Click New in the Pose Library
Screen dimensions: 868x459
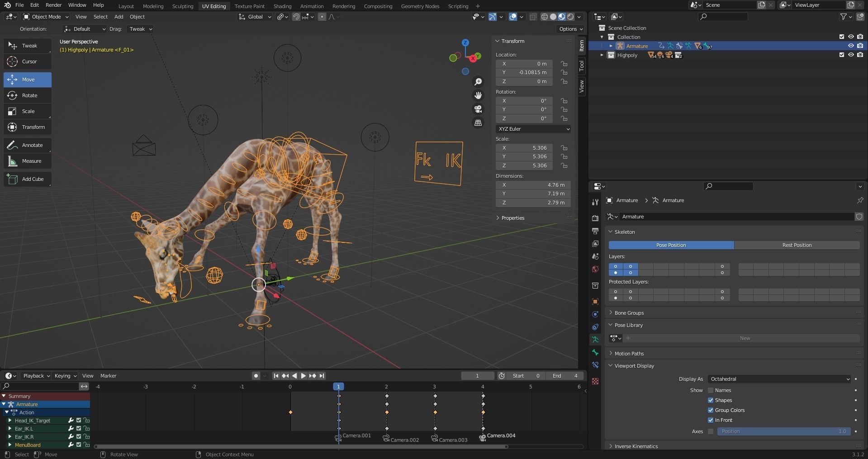coord(745,338)
